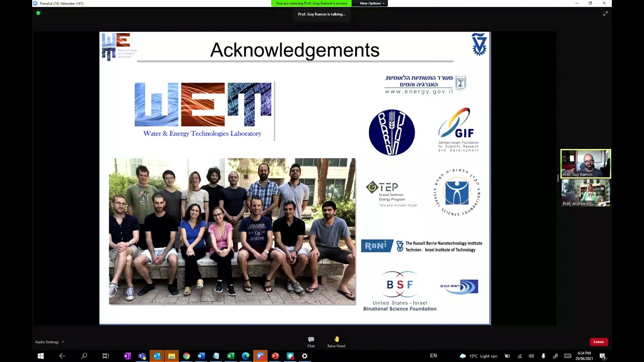Click the taskbar Back arrow

click(x=62, y=356)
